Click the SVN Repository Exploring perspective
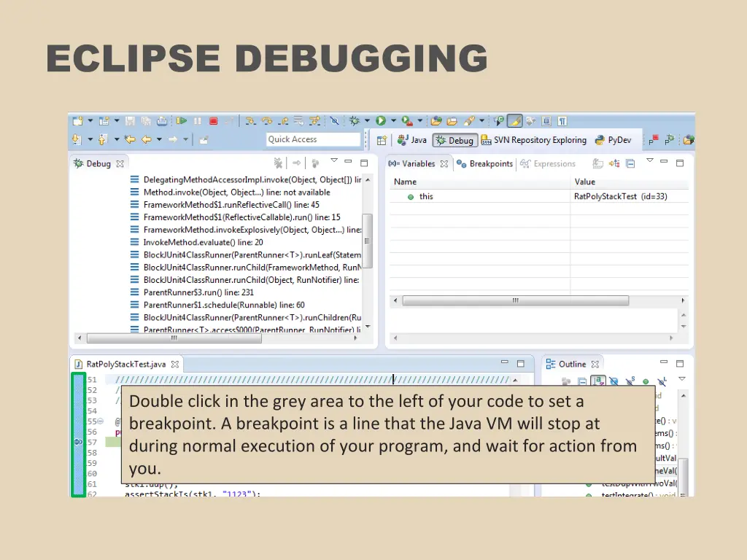747x560 pixels. pyautogui.click(x=540, y=140)
